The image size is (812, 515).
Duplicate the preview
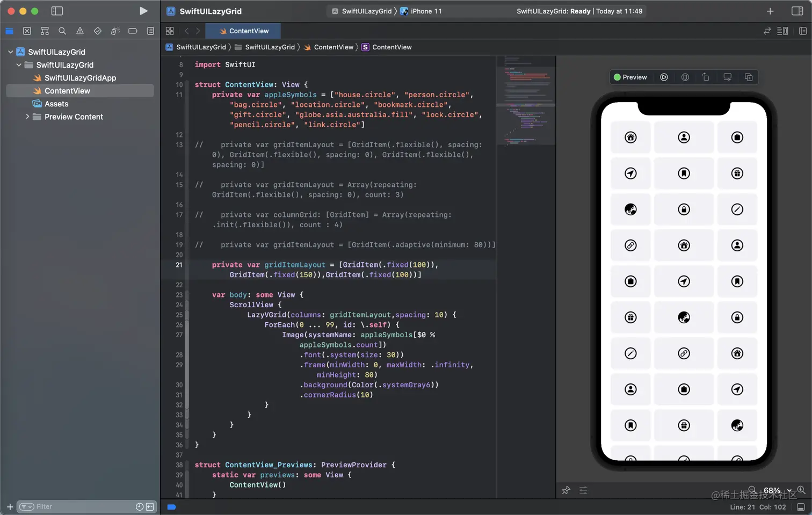749,77
